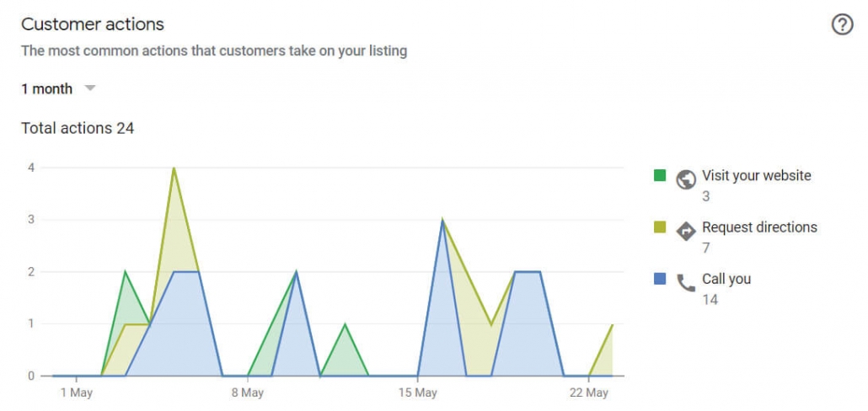Click the 22 May axis date label
The image size is (868, 411).
[589, 392]
